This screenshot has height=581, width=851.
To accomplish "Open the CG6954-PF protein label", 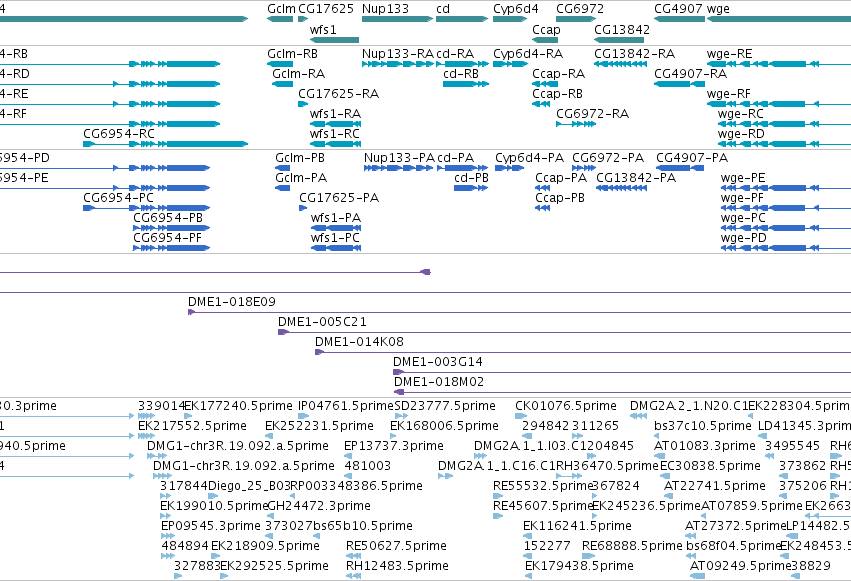I will click(167, 238).
